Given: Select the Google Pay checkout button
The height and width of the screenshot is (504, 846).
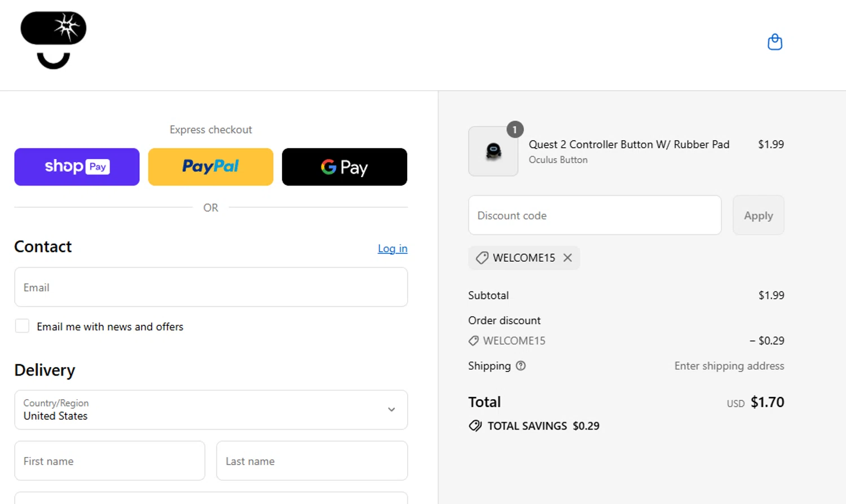Looking at the screenshot, I should [x=345, y=167].
